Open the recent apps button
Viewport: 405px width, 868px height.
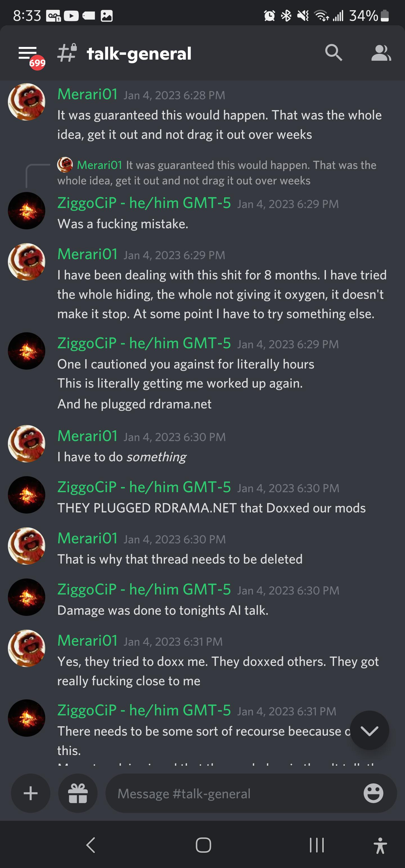click(317, 845)
